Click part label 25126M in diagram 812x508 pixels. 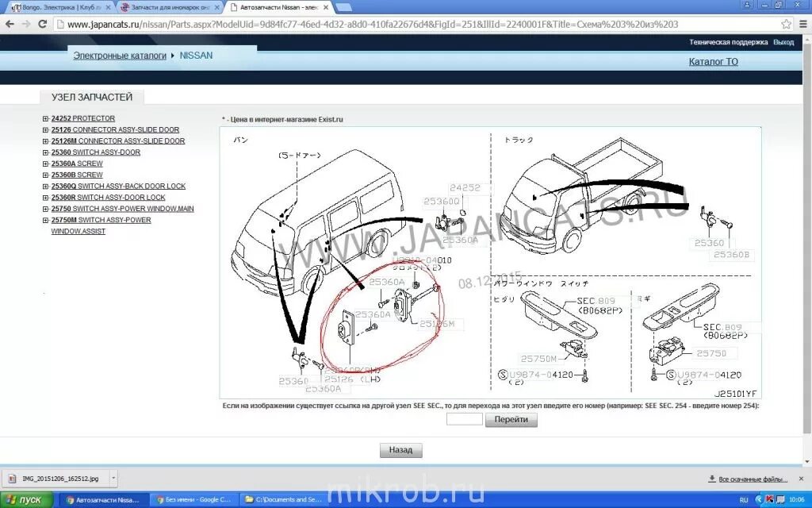(437, 324)
